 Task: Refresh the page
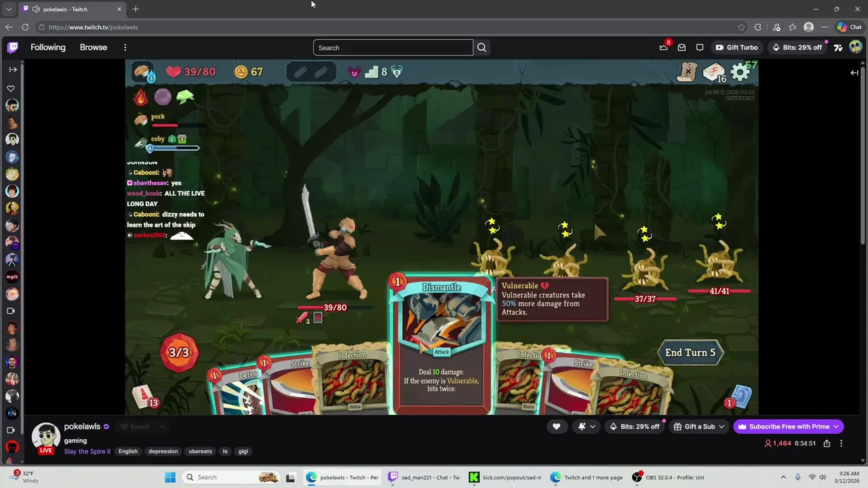[x=25, y=27]
